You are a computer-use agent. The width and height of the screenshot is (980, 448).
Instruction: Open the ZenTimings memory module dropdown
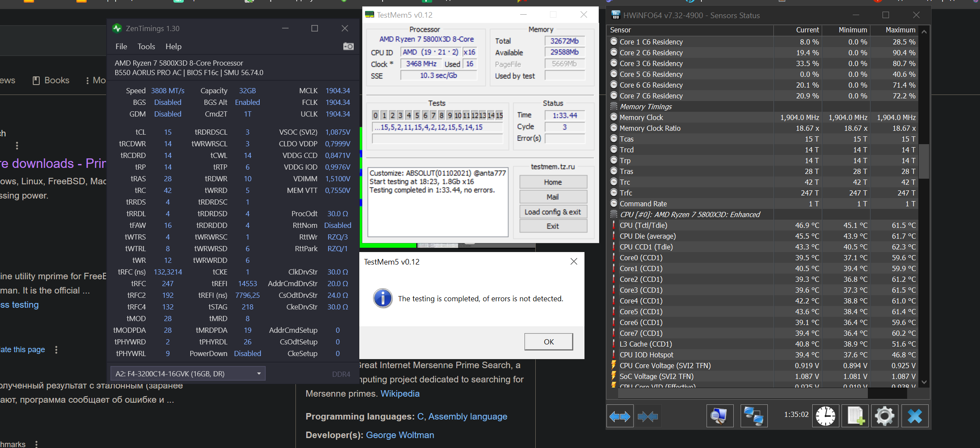(x=188, y=374)
